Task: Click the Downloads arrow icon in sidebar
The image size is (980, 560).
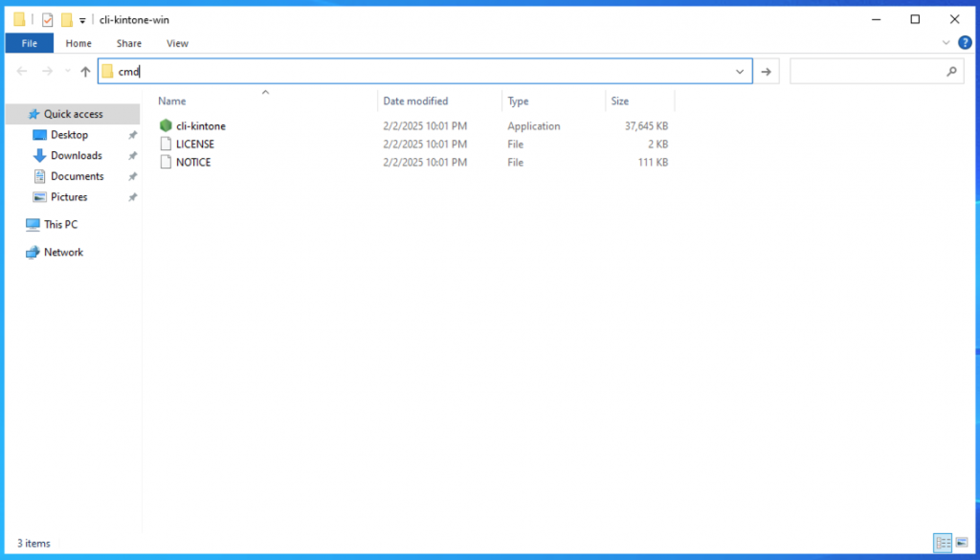Action: (39, 156)
